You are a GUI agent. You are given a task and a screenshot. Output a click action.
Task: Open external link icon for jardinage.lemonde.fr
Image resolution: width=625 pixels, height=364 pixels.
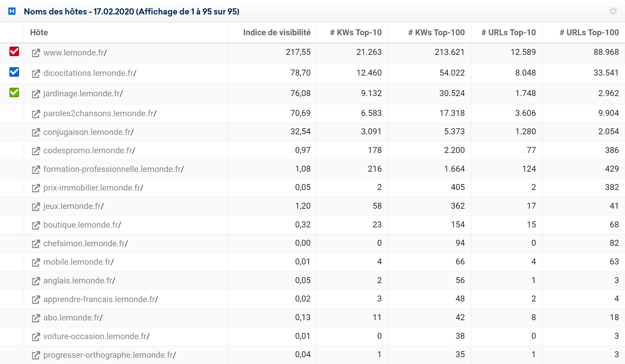click(x=36, y=94)
